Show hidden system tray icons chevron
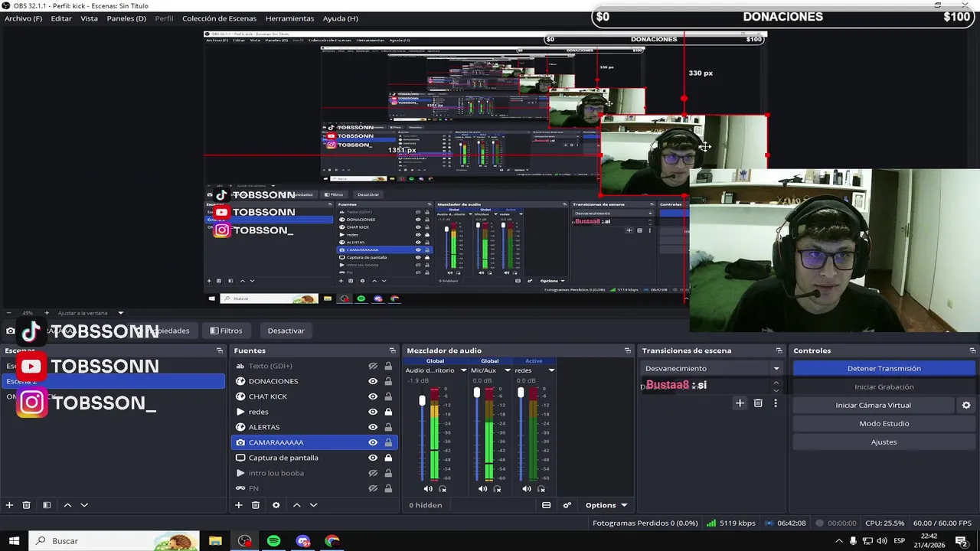 point(840,541)
